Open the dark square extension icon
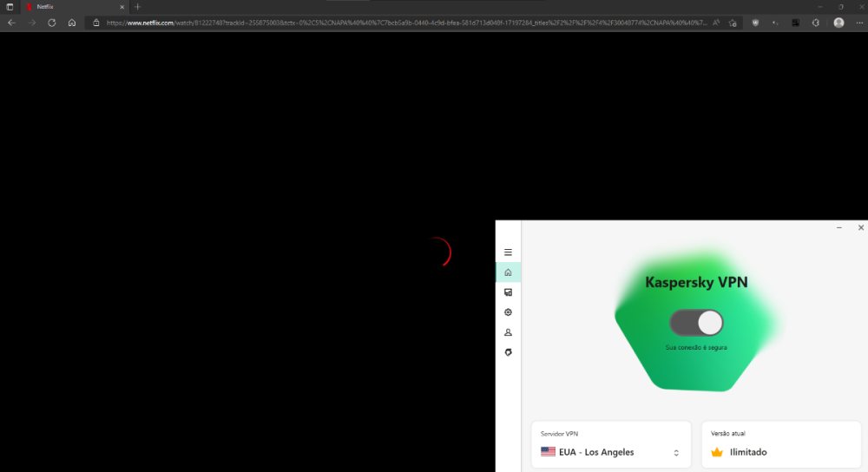Screen dimensions: 868x472 point(795,23)
